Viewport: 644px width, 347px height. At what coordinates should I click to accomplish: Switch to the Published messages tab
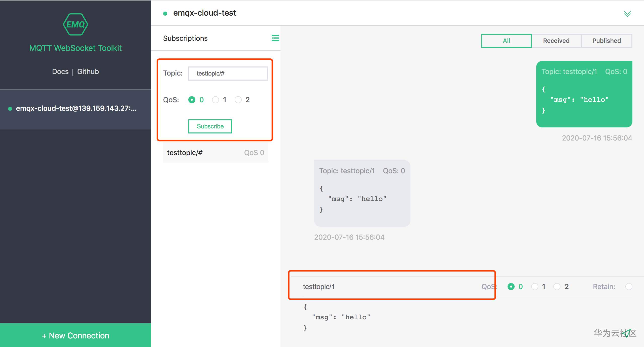(x=606, y=41)
